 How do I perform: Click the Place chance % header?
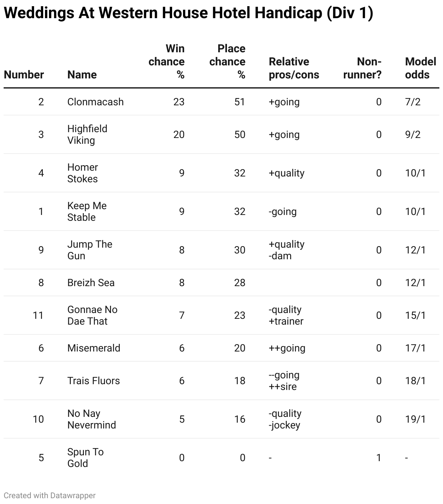click(228, 62)
